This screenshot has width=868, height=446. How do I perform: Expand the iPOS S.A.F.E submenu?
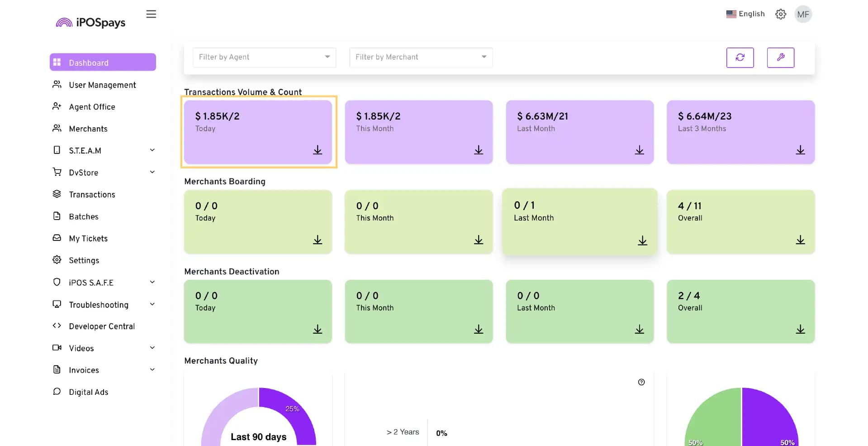152,282
